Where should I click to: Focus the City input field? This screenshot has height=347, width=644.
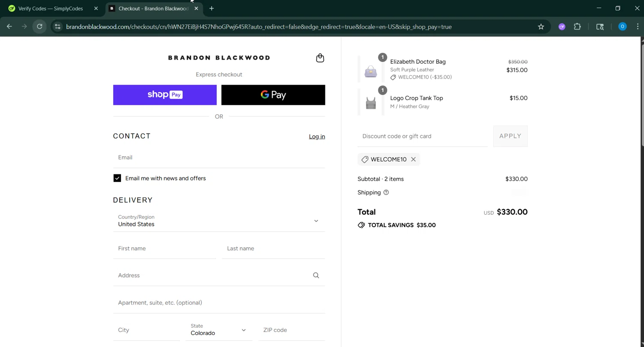coord(146,330)
